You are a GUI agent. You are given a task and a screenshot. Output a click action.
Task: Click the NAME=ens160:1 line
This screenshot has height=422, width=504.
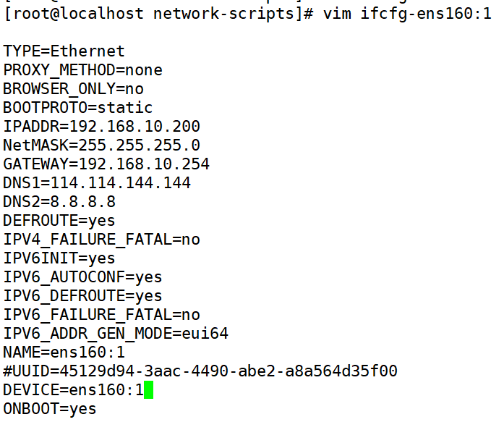64,353
